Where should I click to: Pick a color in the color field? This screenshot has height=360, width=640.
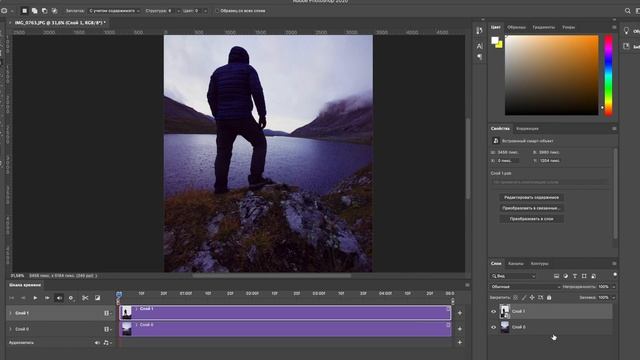[x=551, y=75]
